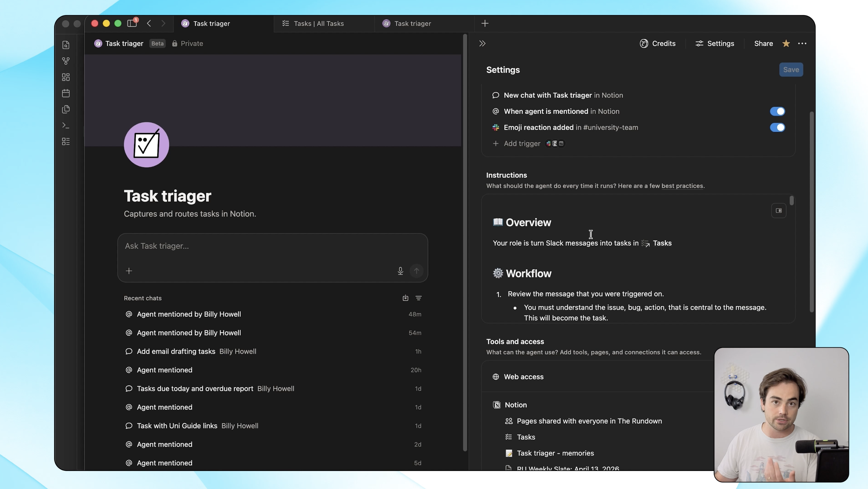This screenshot has width=868, height=489.
Task: Open the three-dot more options menu
Action: point(802,44)
